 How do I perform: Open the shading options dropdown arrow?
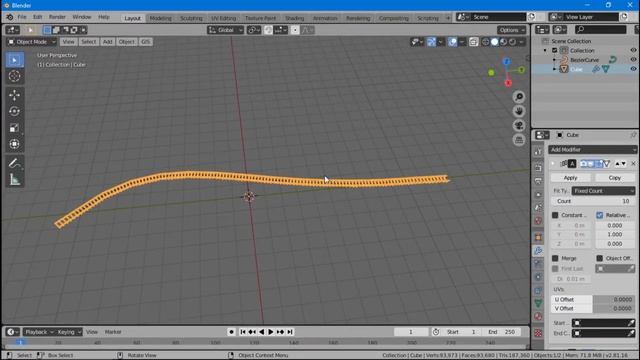(x=522, y=42)
